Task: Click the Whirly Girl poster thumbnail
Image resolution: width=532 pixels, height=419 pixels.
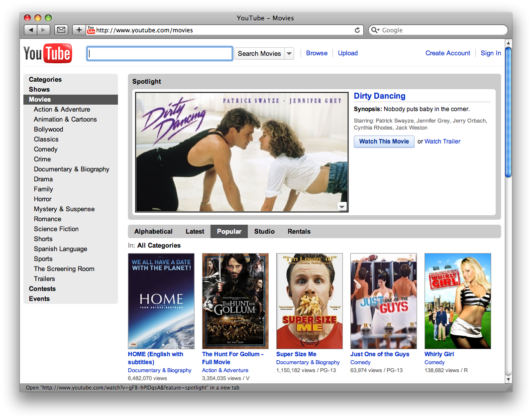Action: (x=458, y=301)
